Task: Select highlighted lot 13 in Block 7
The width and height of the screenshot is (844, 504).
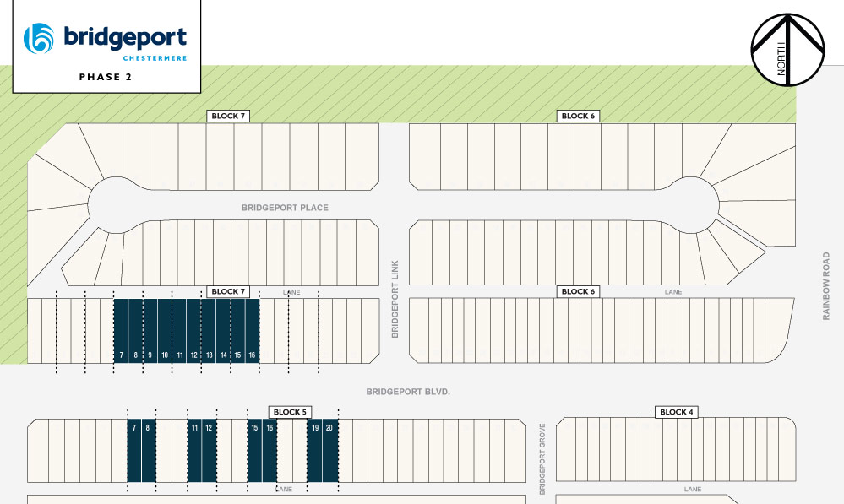Action: coord(209,332)
